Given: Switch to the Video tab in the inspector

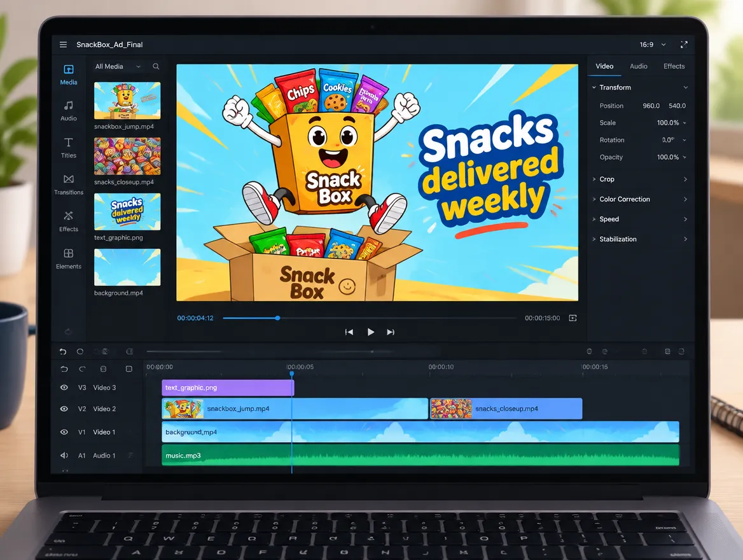Looking at the screenshot, I should tap(604, 66).
